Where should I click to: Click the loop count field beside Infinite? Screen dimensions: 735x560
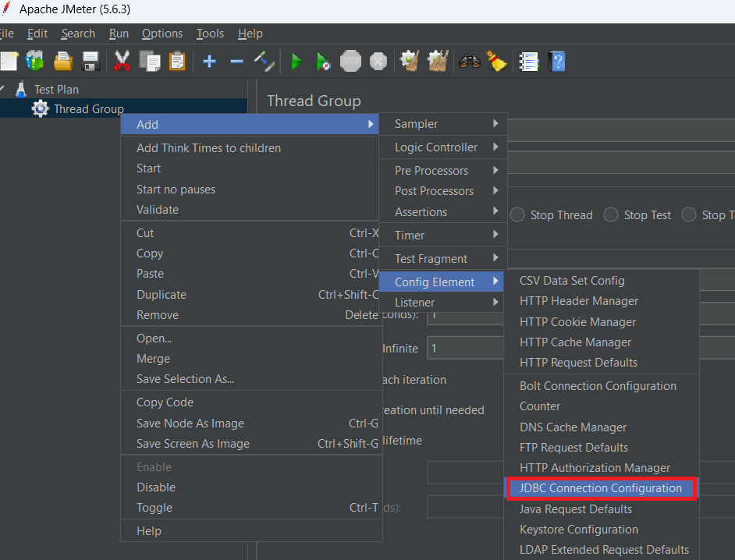[466, 348]
